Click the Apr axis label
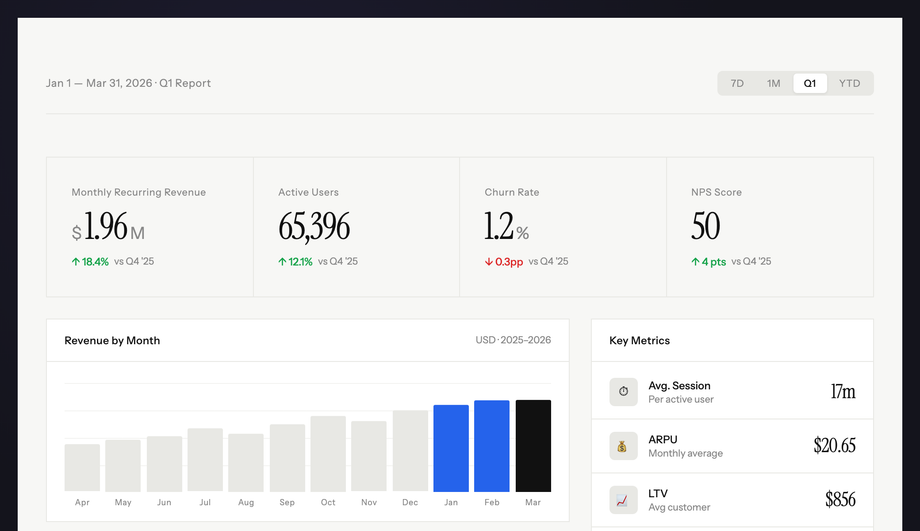This screenshot has height=531, width=920. pyautogui.click(x=82, y=502)
